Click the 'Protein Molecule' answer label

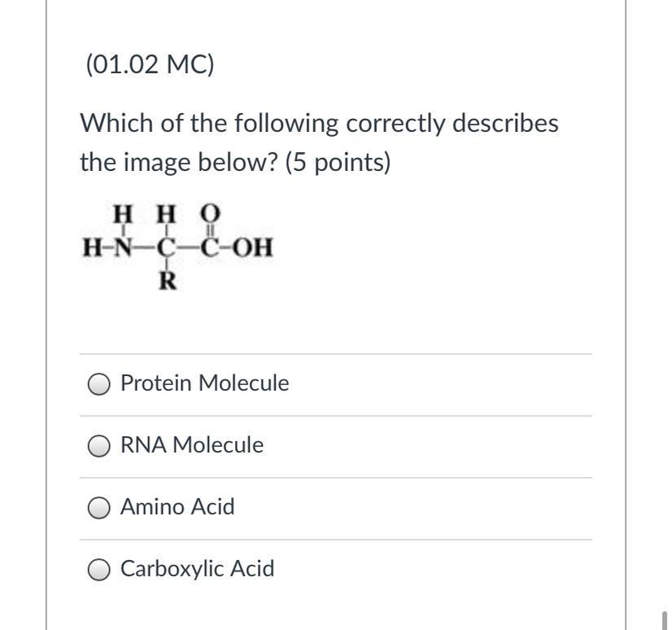point(204,383)
